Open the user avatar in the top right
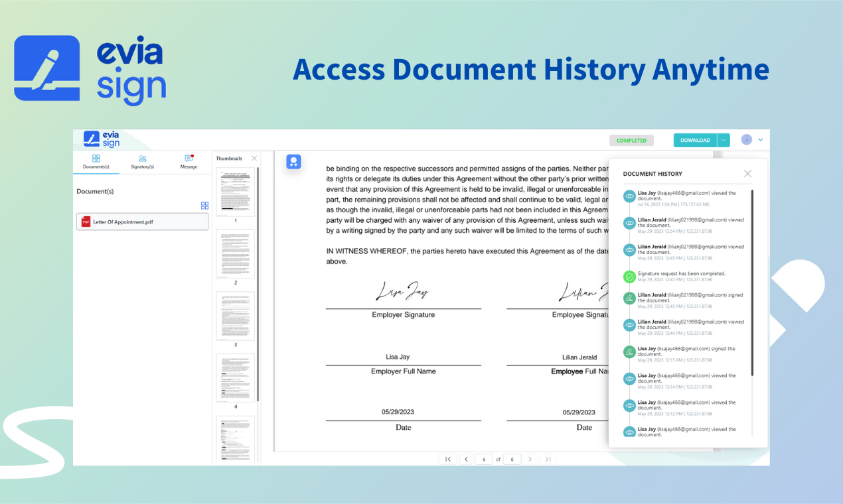The height and width of the screenshot is (504, 843). click(x=747, y=140)
